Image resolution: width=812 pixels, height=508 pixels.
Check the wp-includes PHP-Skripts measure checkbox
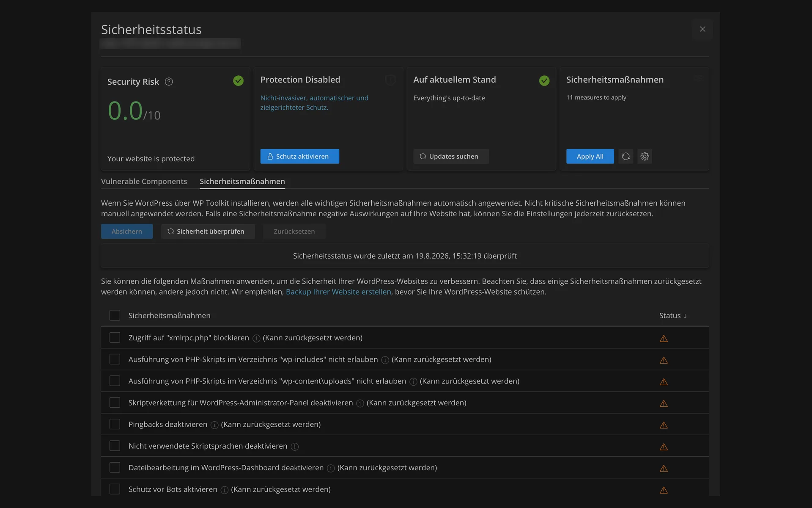[115, 359]
